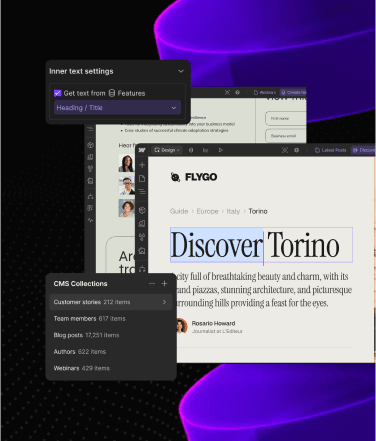Viewport: 376px width, 441px height.
Task: Switch to the Latest Posts tab
Action: pyautogui.click(x=331, y=150)
